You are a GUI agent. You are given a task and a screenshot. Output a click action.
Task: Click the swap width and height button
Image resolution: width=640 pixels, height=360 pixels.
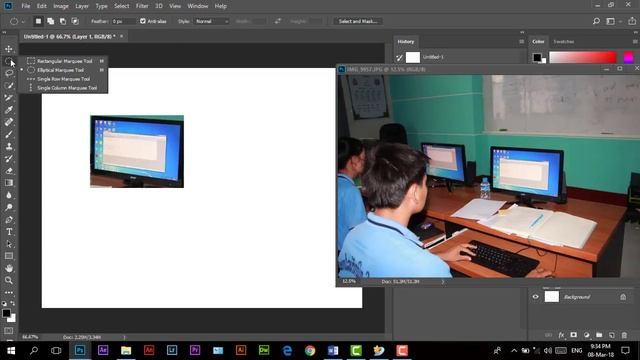(x=278, y=21)
